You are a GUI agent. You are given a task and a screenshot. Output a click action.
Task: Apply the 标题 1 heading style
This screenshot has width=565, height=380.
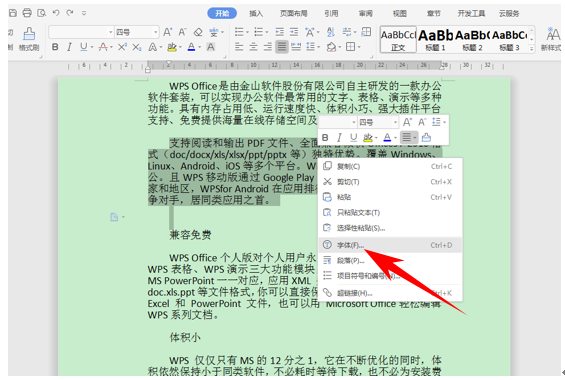coord(435,39)
